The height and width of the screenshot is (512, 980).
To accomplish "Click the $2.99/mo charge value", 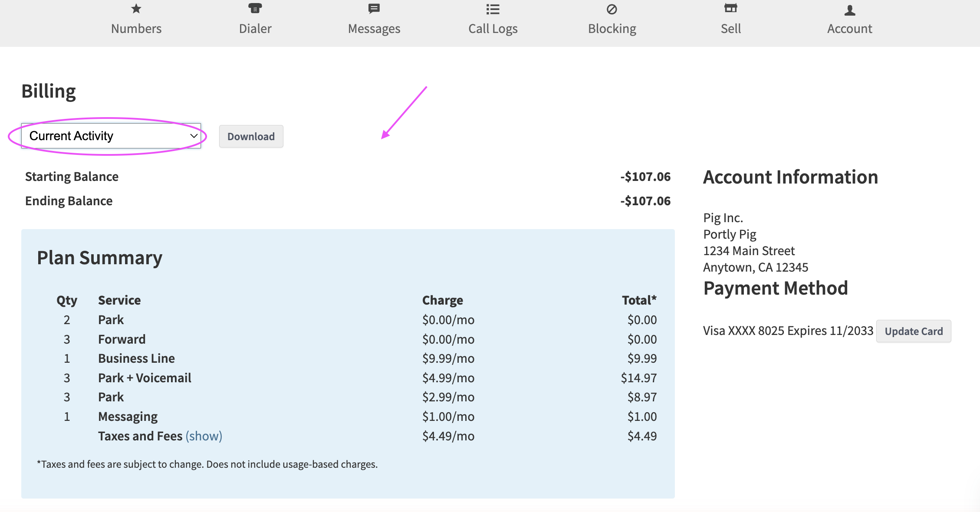I will click(448, 397).
